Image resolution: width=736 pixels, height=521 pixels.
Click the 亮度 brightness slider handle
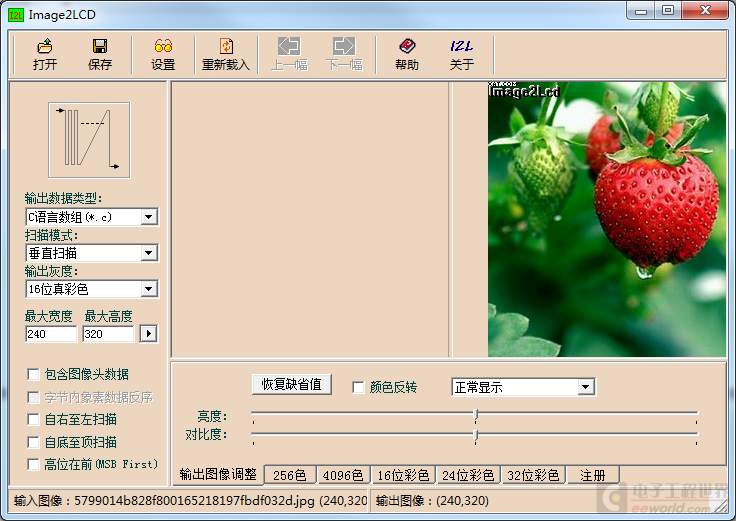[475, 414]
